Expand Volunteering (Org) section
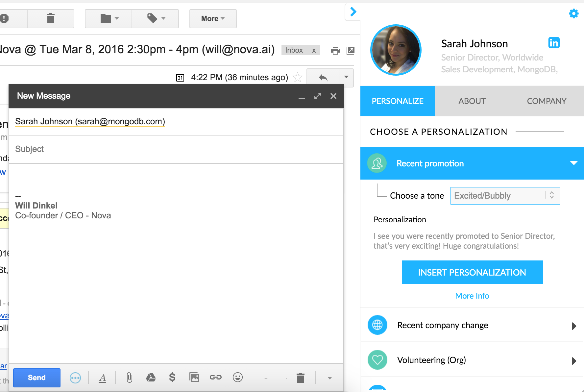The height and width of the screenshot is (392, 584). tap(574, 361)
